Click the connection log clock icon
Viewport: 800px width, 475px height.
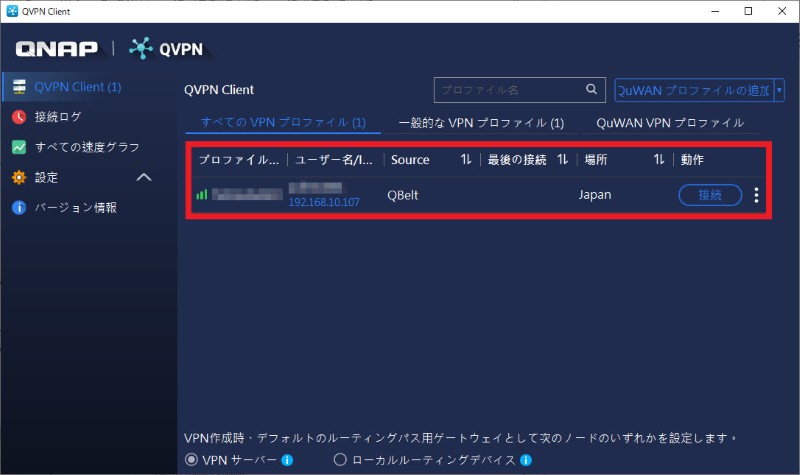(x=18, y=117)
